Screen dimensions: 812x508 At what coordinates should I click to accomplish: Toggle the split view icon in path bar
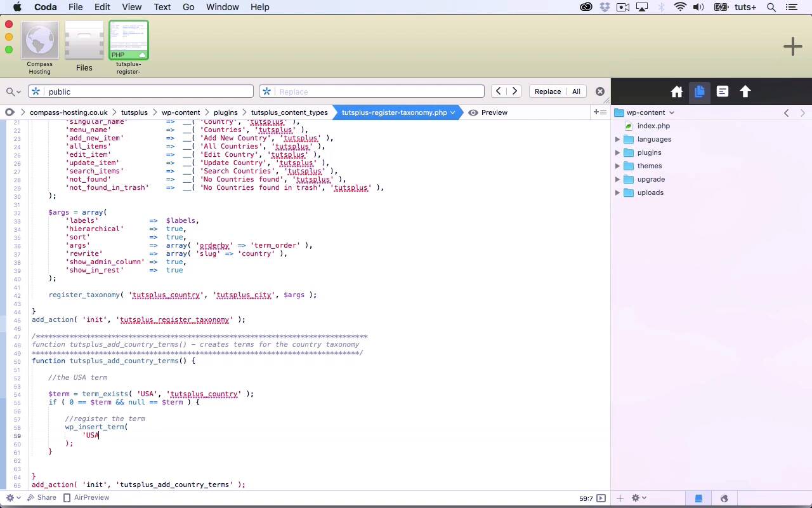[x=599, y=112]
